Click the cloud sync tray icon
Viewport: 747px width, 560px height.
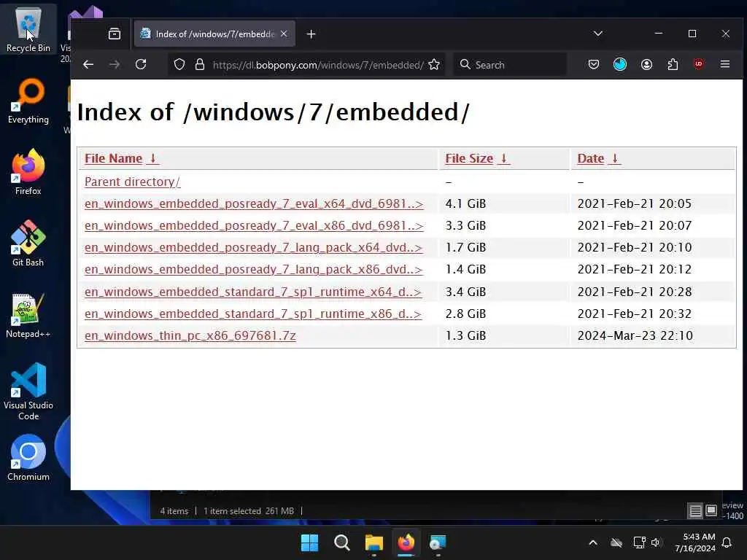(x=616, y=542)
